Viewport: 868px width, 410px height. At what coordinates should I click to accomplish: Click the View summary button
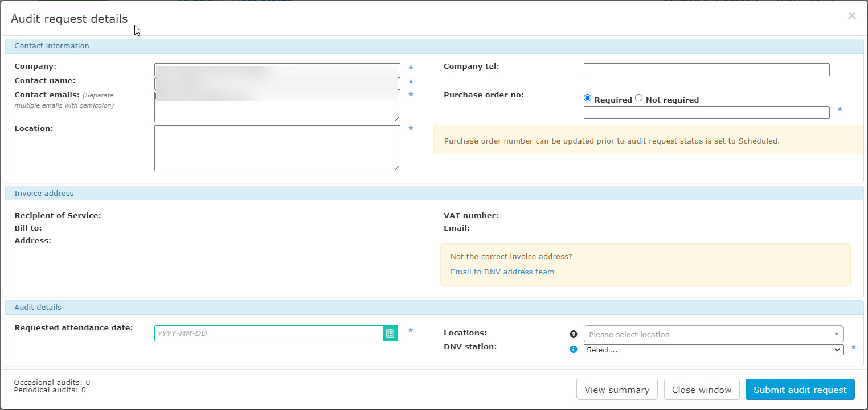616,389
